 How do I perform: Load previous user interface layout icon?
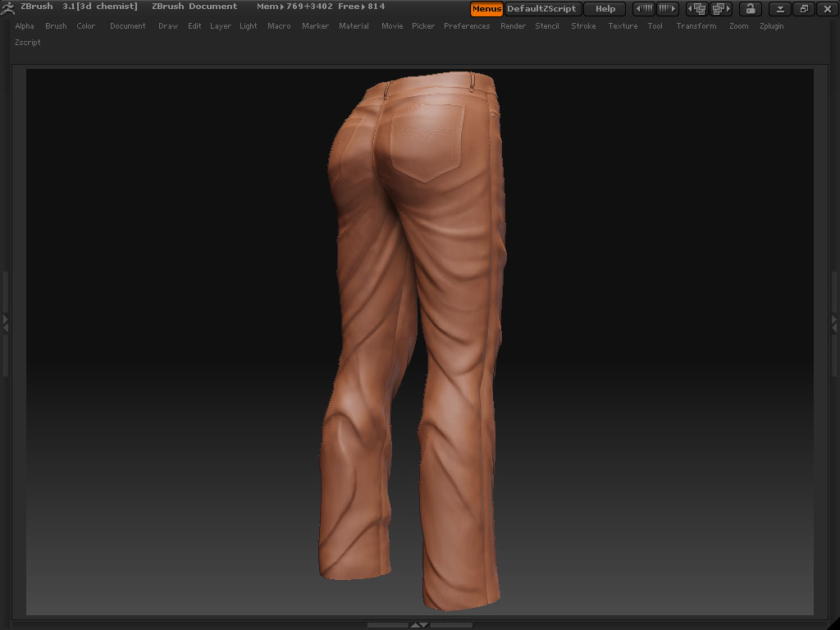[697, 8]
